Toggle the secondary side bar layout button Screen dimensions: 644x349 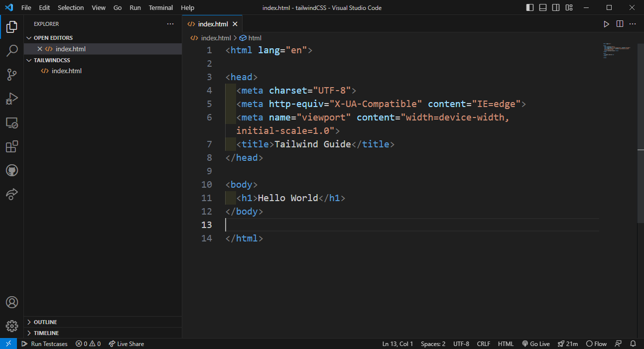(556, 7)
